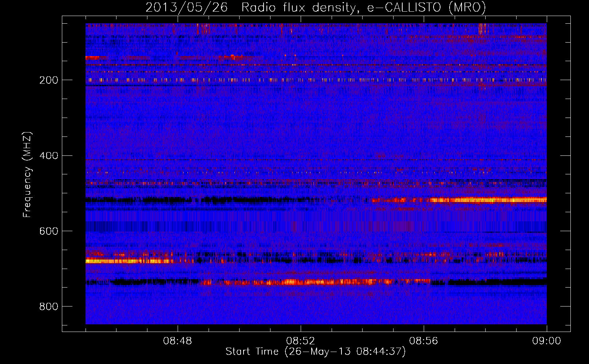The height and width of the screenshot is (364, 589).
Task: Click the 200 frequency tick label
Action: pyautogui.click(x=49, y=80)
